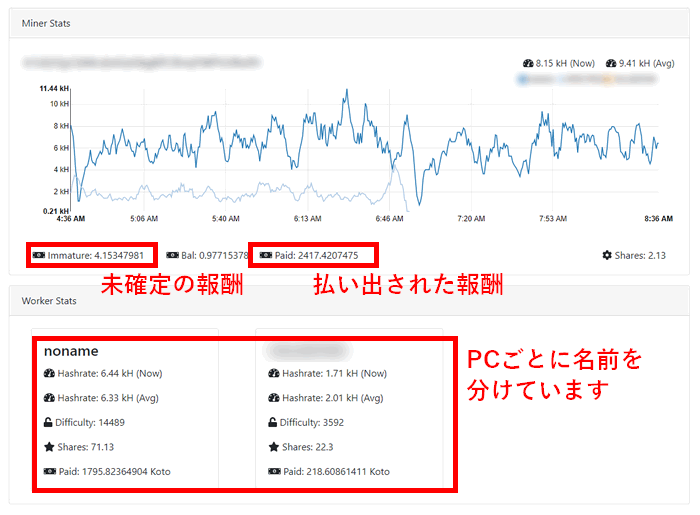700x515 pixels.
Task: Click Paid: 1795.82364904 Koto text
Action: click(114, 471)
